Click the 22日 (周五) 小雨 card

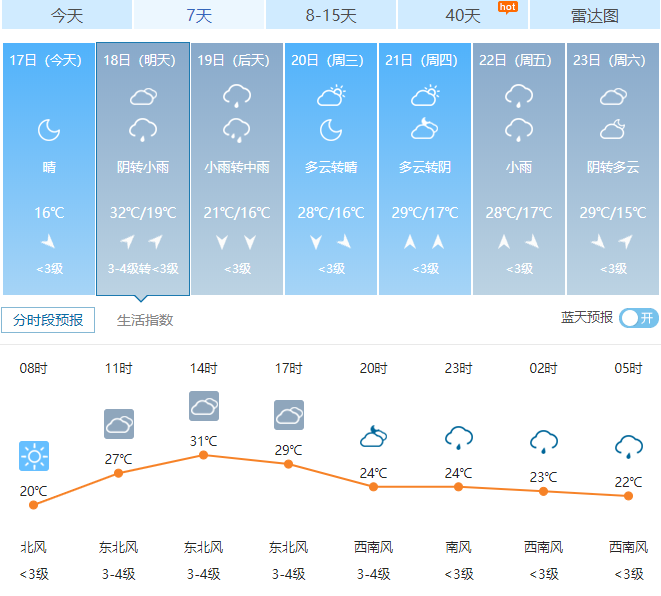click(x=518, y=168)
